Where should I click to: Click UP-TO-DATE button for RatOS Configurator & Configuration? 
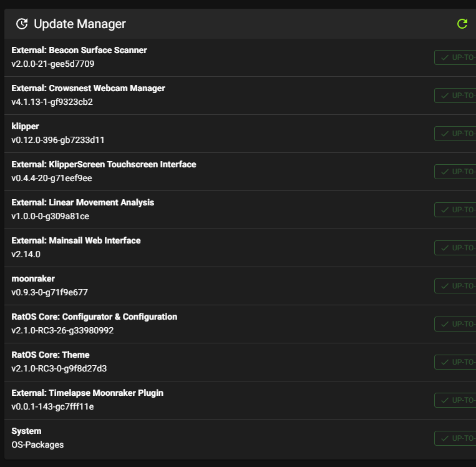455,324
